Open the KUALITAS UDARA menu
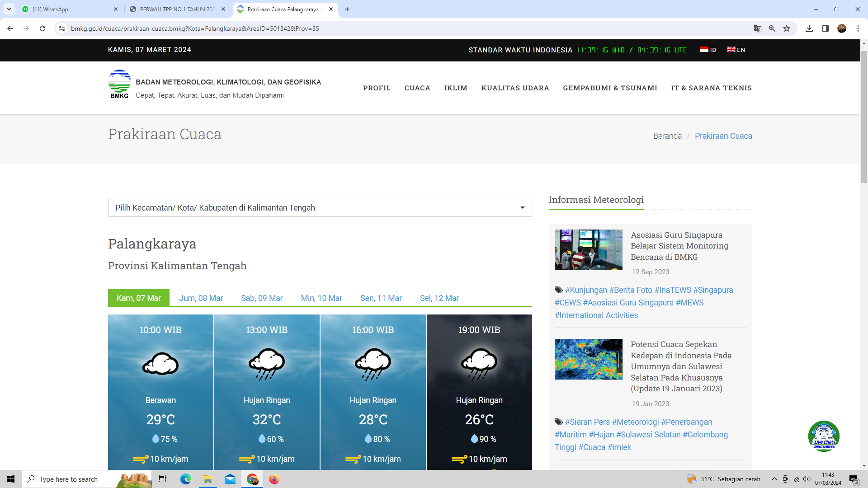The image size is (868, 488). point(515,88)
